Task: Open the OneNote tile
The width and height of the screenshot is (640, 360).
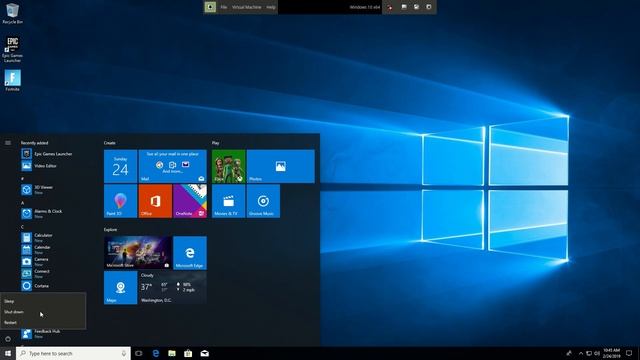Action: coord(190,201)
